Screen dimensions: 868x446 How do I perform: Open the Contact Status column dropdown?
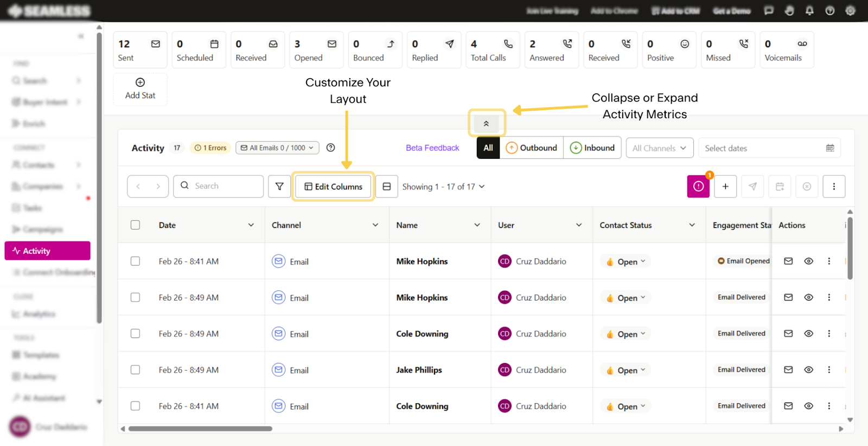click(692, 225)
